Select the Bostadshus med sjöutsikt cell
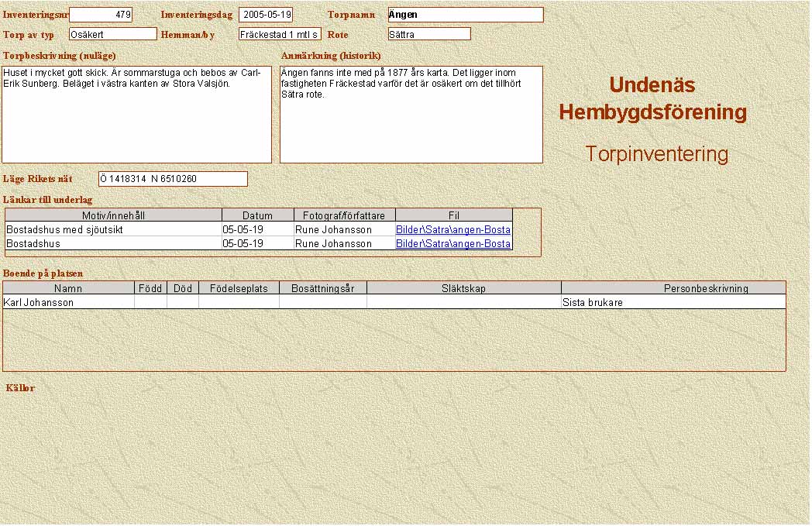The height and width of the screenshot is (526, 812). tap(113, 230)
